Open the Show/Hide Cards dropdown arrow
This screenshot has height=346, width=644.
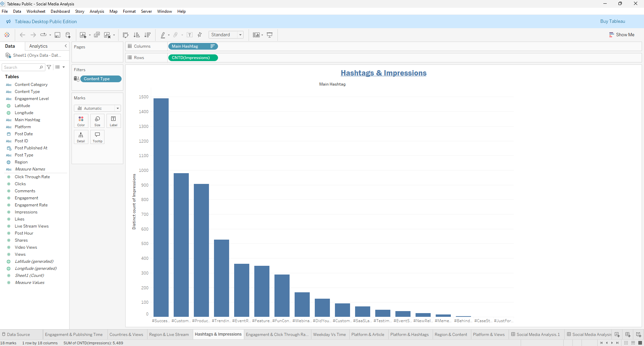tap(262, 35)
